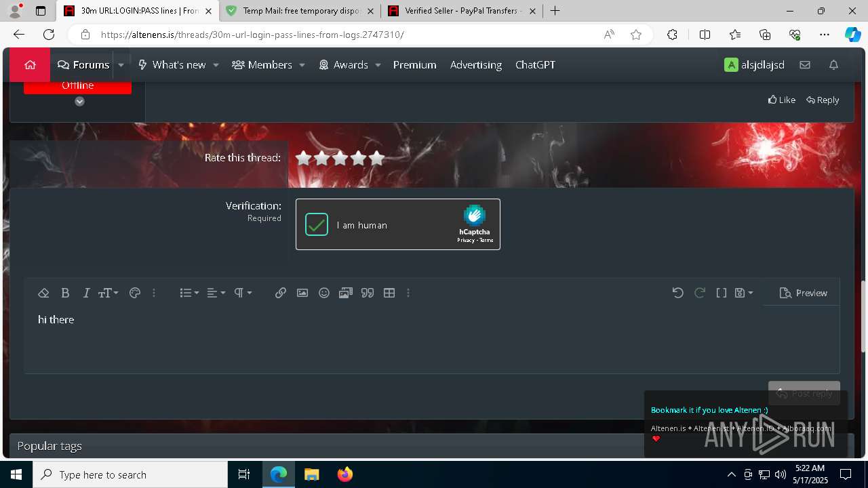
Task: Click the insert media icon
Action: click(x=346, y=293)
